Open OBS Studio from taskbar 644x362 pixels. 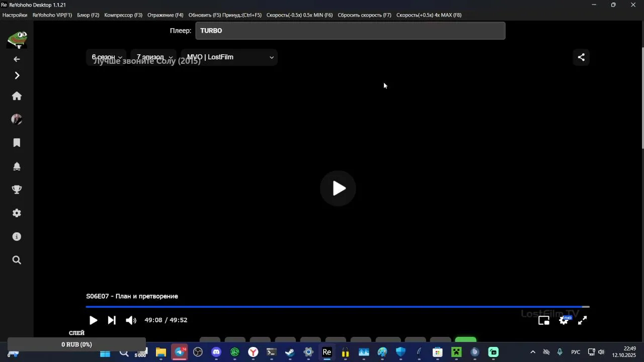coord(198,353)
